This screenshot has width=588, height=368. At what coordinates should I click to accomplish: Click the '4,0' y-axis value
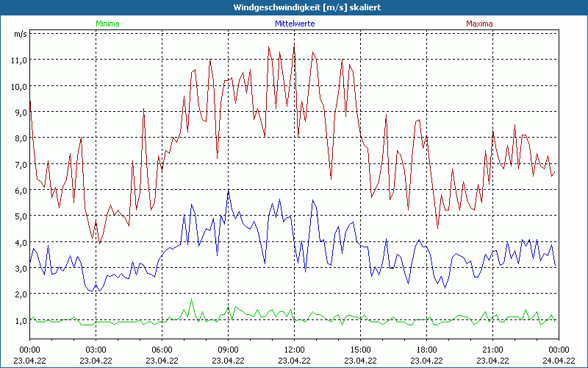[x=21, y=243]
